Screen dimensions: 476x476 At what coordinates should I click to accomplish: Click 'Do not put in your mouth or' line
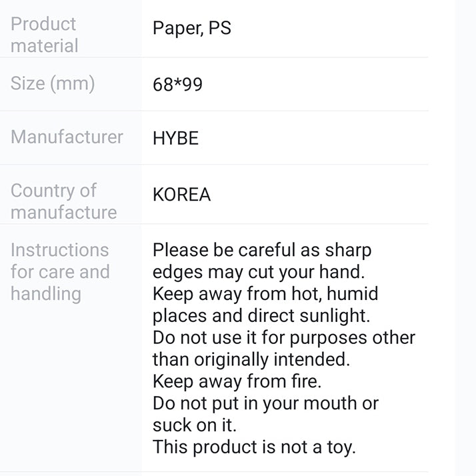click(265, 403)
